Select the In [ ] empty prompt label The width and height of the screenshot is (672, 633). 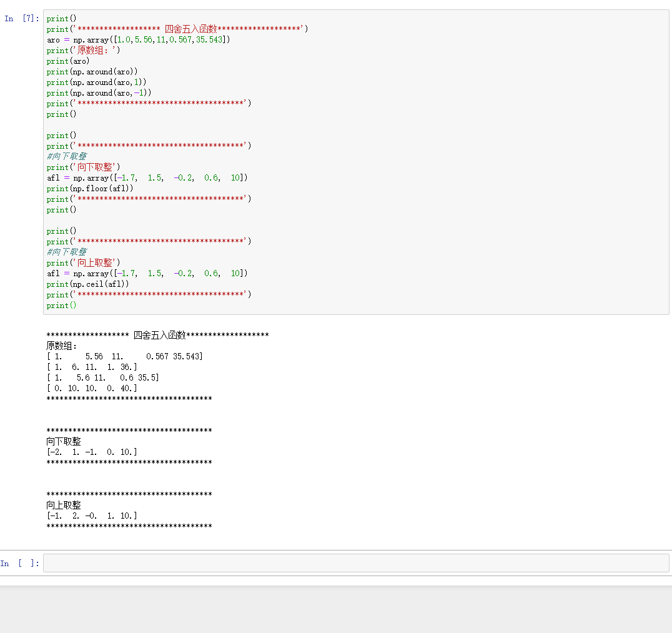tap(17, 563)
